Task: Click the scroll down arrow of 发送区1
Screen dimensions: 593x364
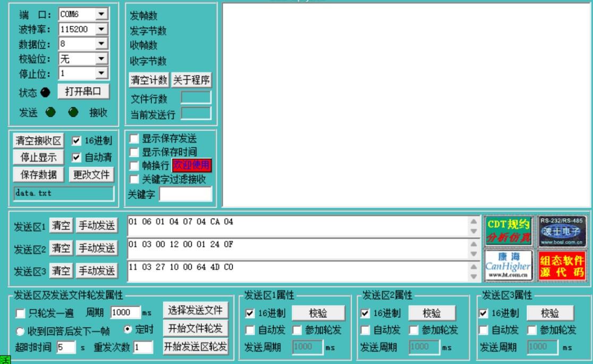Action: click(x=474, y=232)
